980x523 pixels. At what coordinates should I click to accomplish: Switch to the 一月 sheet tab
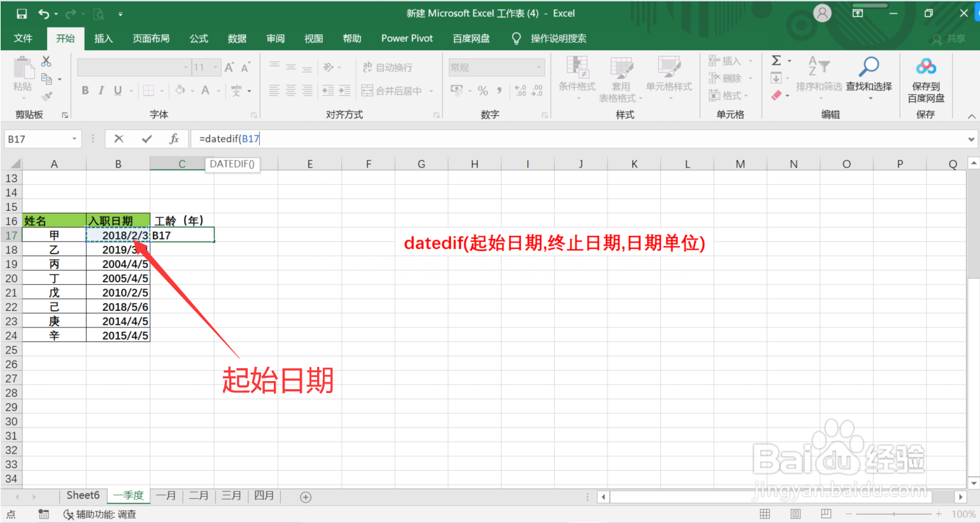(166, 496)
